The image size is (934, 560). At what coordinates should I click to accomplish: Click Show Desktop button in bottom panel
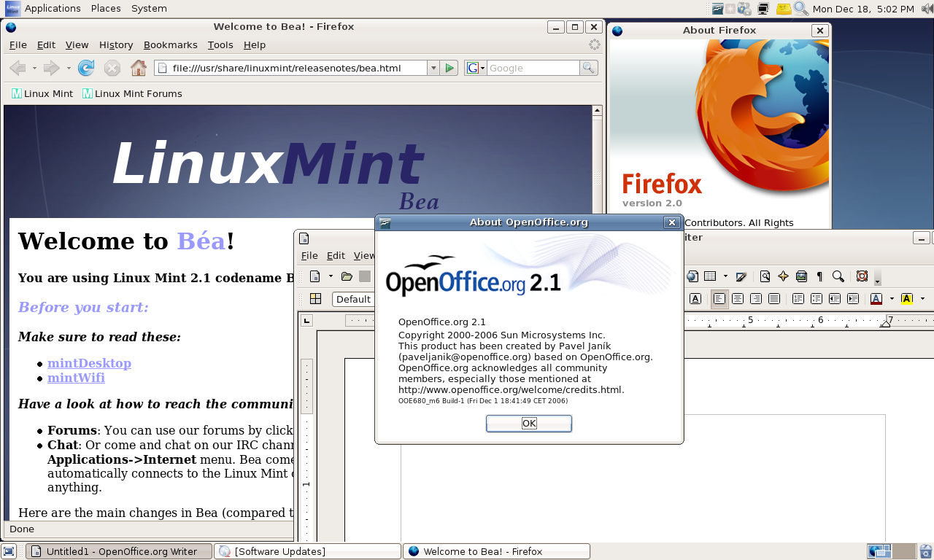click(9, 551)
